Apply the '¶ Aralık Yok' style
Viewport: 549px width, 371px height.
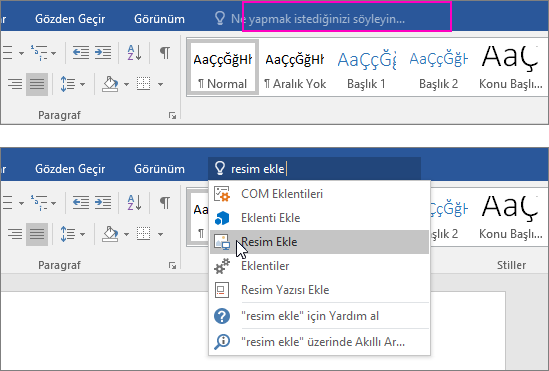[295, 67]
